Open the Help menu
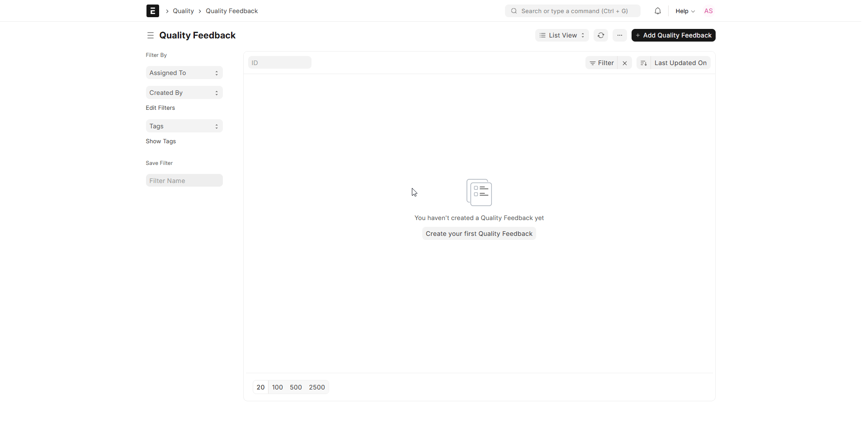The width and height of the screenshot is (868, 427). tap(684, 11)
